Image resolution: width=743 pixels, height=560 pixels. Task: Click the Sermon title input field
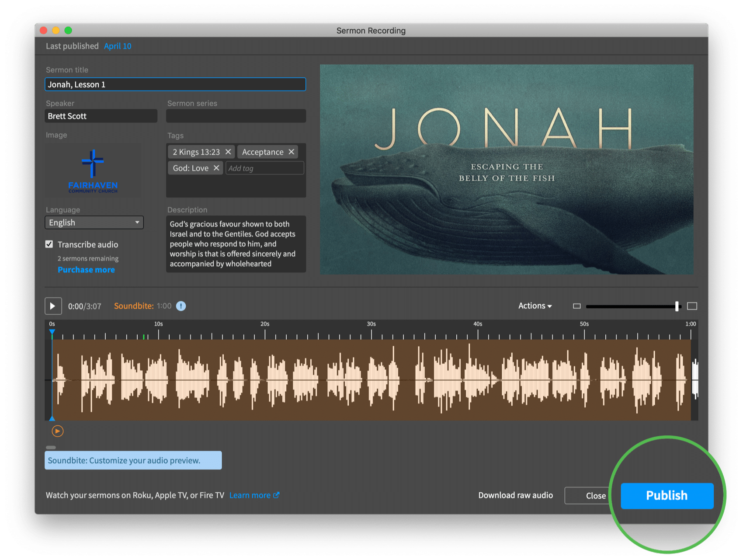[175, 84]
